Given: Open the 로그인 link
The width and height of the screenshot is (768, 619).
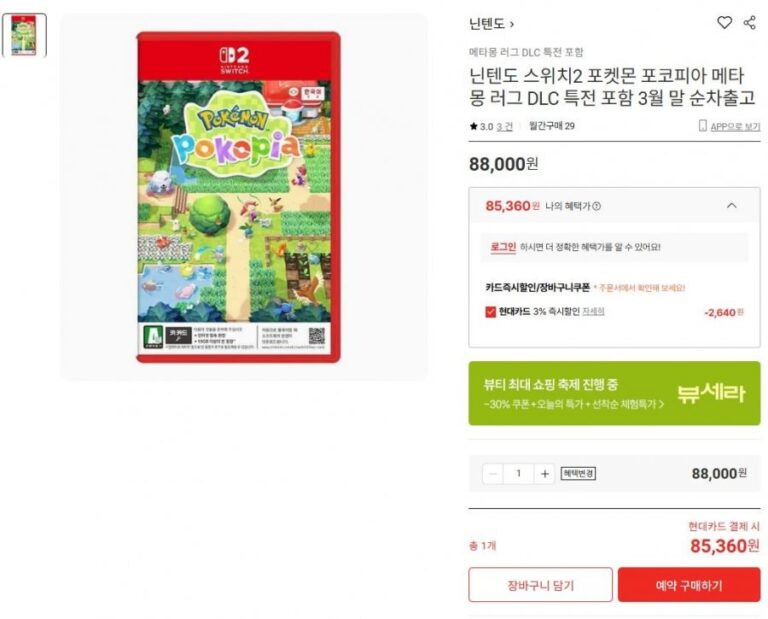Looking at the screenshot, I should coord(503,247).
